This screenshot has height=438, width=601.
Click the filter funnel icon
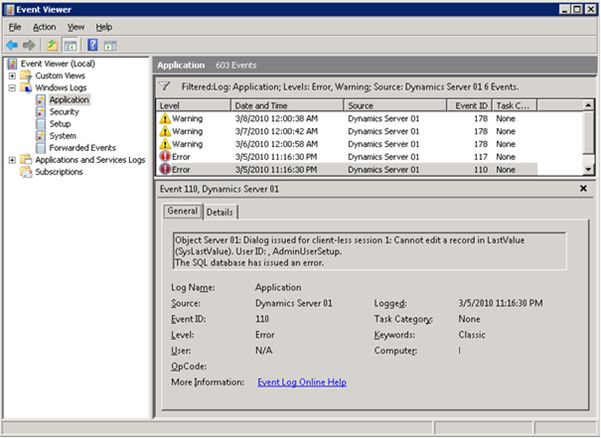point(165,87)
